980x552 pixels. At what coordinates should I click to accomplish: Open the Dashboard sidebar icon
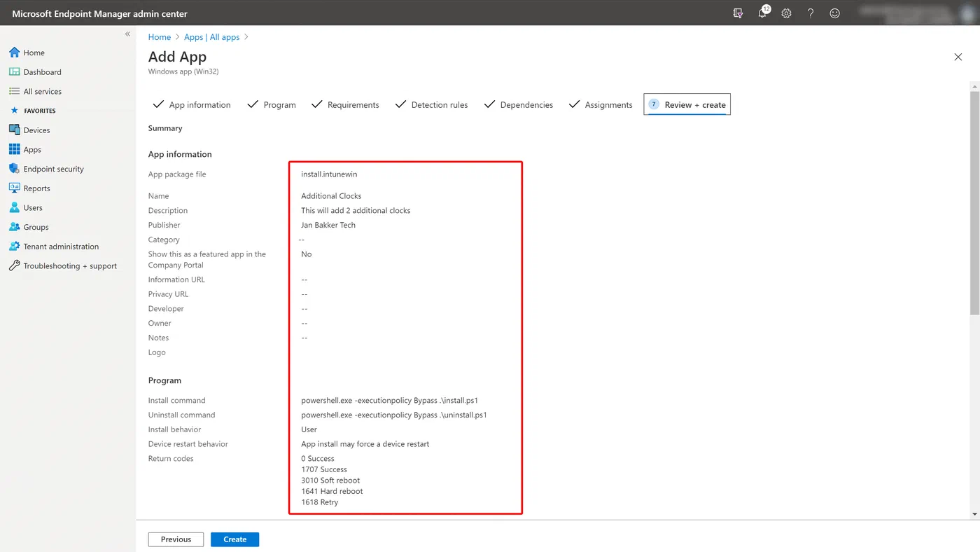click(x=14, y=71)
